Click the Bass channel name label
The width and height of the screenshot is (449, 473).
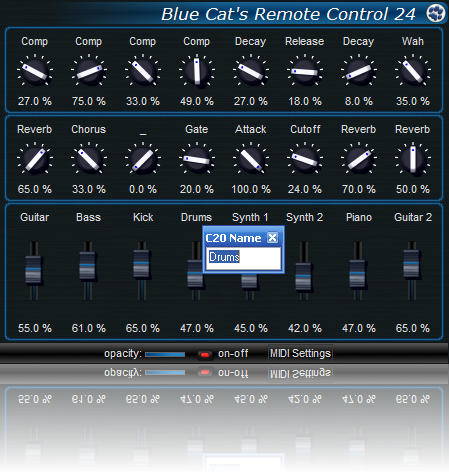point(88,217)
